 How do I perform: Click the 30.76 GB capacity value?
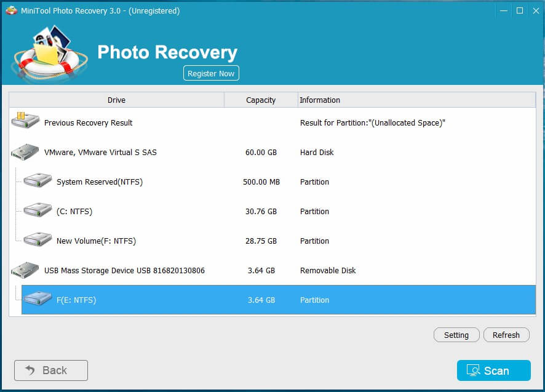coord(261,212)
